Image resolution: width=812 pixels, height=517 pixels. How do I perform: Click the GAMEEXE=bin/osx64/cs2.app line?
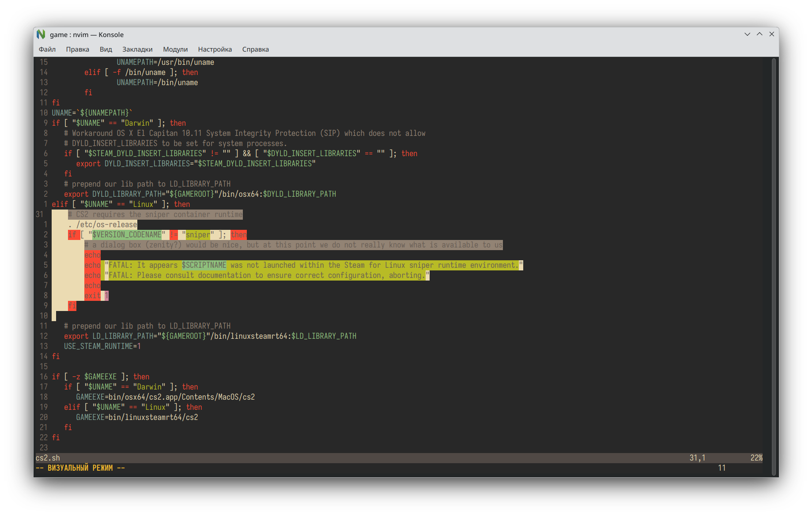[166, 397]
